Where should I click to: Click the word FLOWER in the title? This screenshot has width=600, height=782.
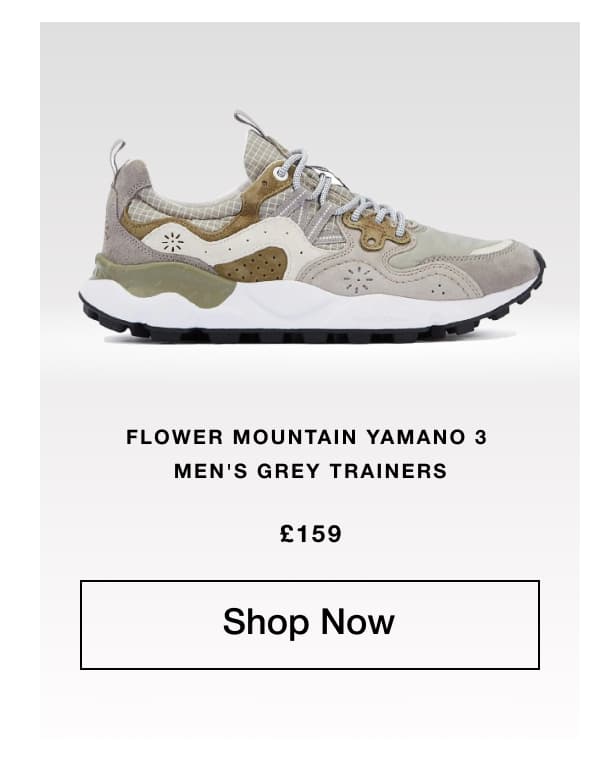(175, 437)
